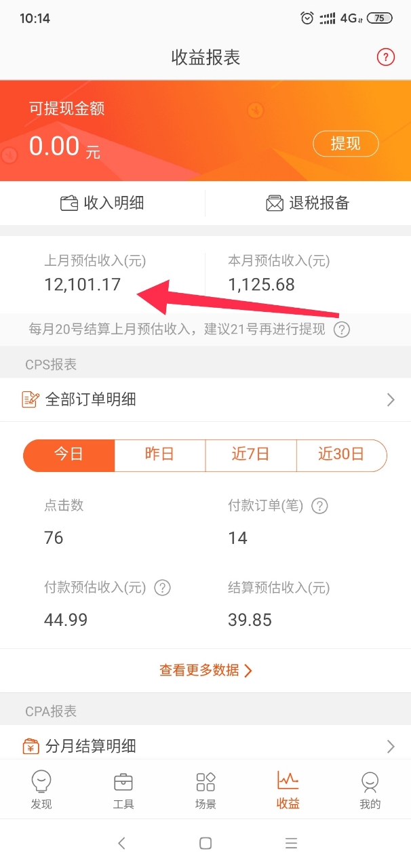Click help icon beside 21号再进行提现
The height and width of the screenshot is (868, 411).
[x=342, y=330]
